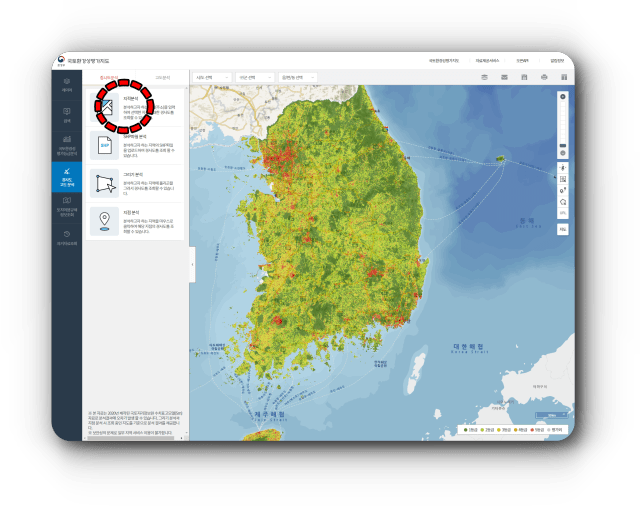Screen dimensions: 640x506
Task: Click the split-view icon at toolbar end
Action: pos(564,77)
